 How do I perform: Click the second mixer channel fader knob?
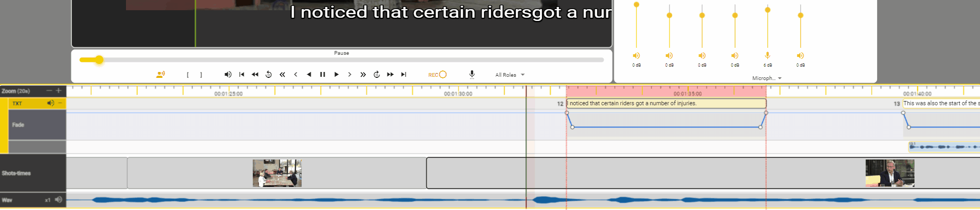pyautogui.click(x=669, y=16)
